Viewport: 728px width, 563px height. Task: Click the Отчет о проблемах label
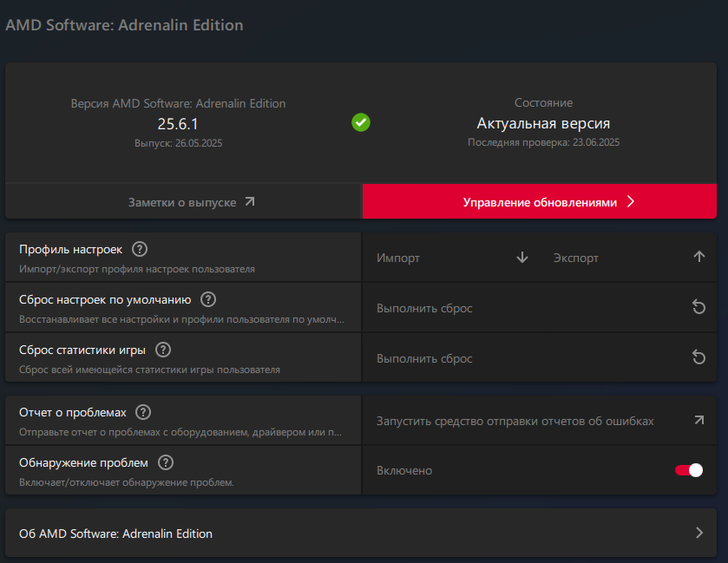72,413
